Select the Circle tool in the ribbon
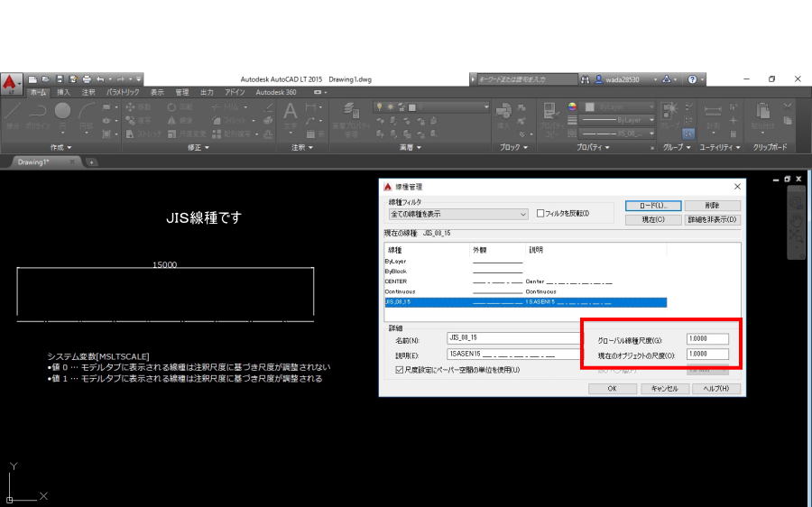812x507 pixels. pos(62,111)
